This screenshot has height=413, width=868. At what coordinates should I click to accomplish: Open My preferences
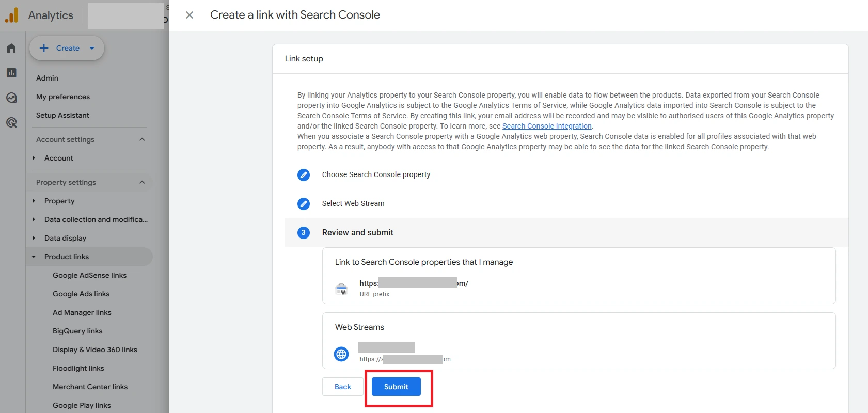pyautogui.click(x=63, y=97)
